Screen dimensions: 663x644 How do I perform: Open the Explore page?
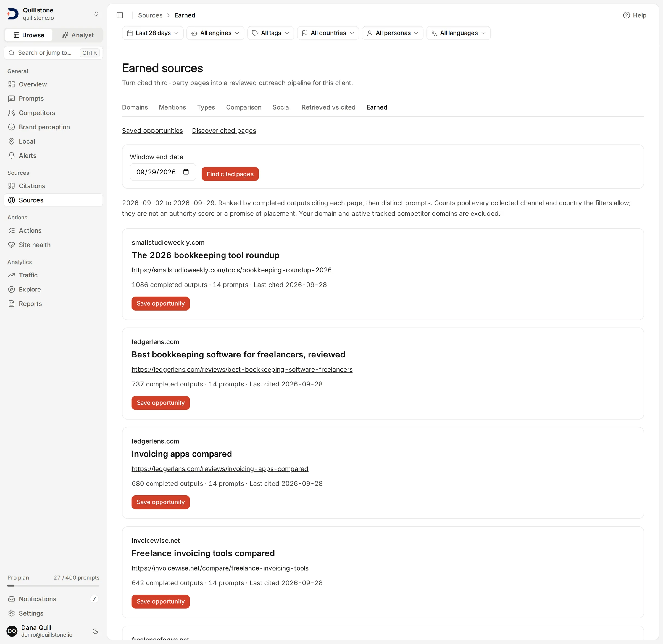53,290
